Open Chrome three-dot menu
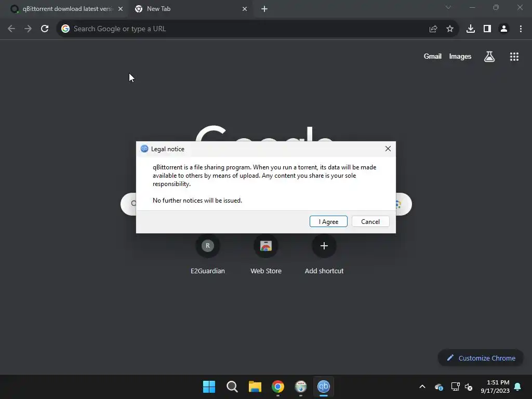 point(521,29)
